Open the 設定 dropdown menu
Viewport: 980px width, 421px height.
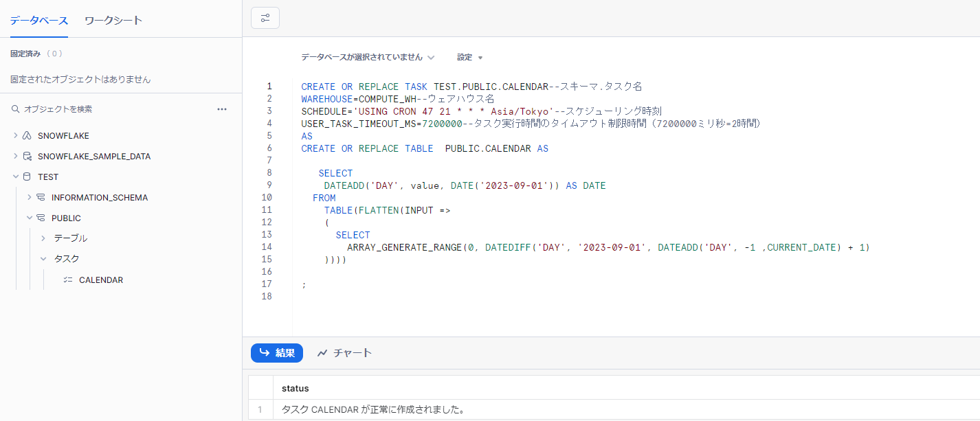point(470,58)
